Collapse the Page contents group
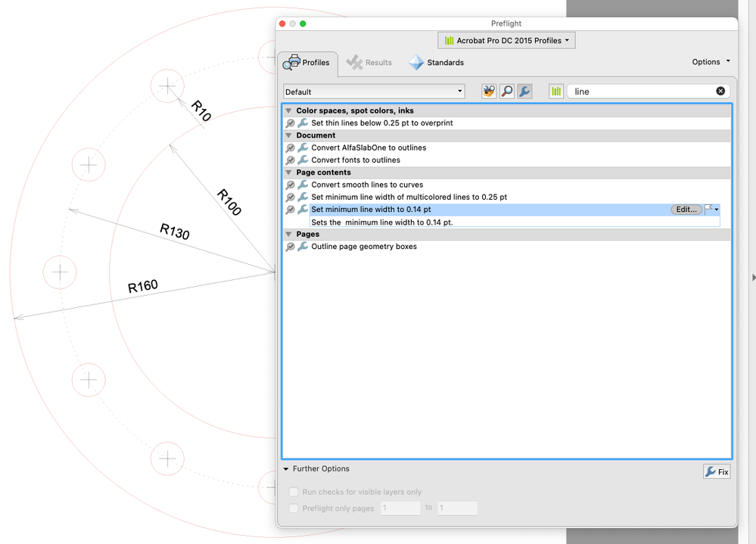The height and width of the screenshot is (544, 756). pyautogui.click(x=289, y=173)
